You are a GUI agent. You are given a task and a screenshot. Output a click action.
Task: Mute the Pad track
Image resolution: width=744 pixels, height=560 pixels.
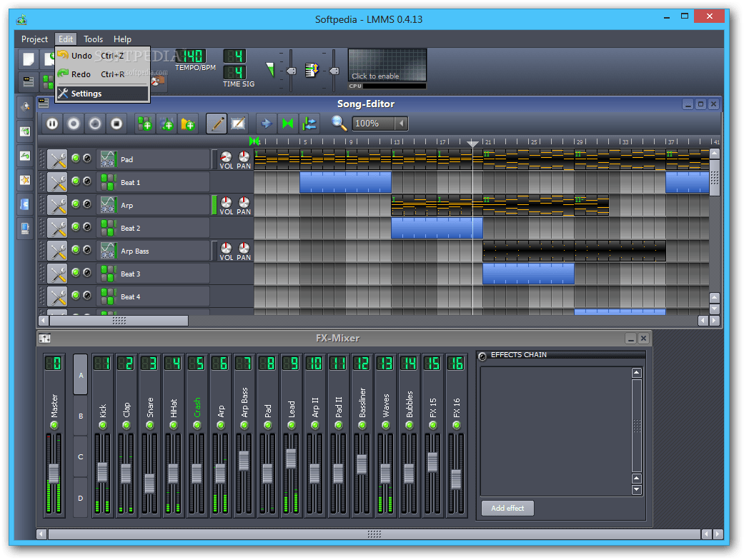(x=74, y=159)
